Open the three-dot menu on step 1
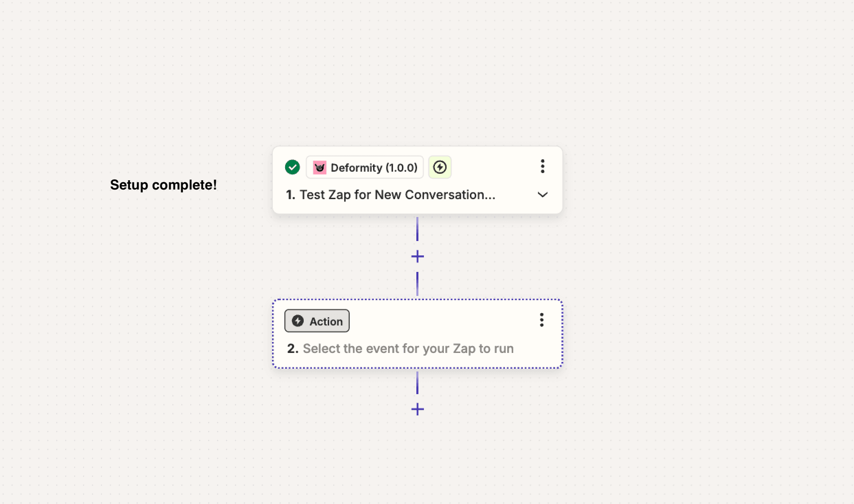Viewport: 854px width, 504px height. tap(542, 166)
